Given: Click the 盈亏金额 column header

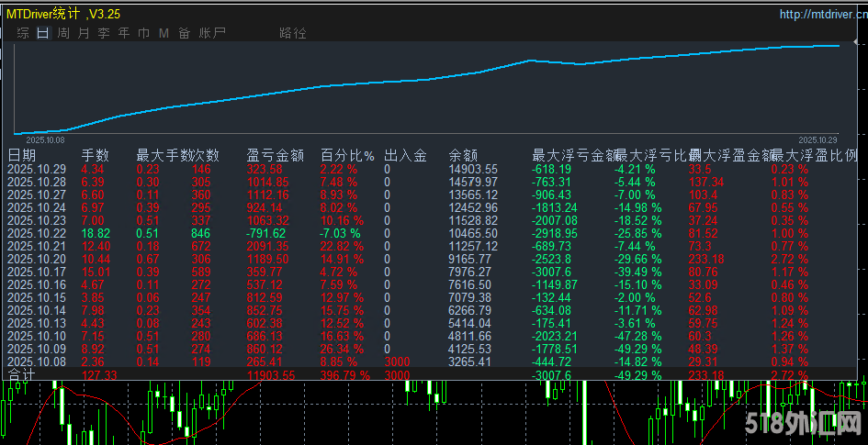Looking at the screenshot, I should (x=276, y=156).
